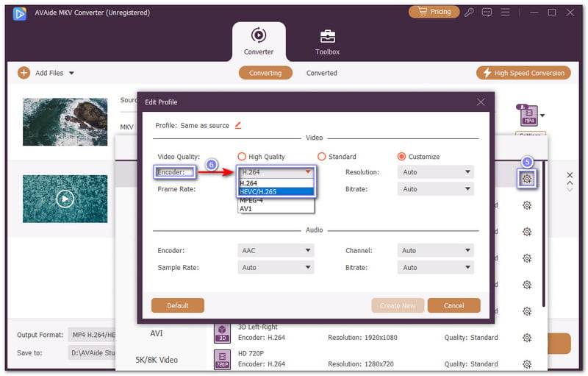The image size is (588, 376).
Task: Select the AVI format category
Action: pyautogui.click(x=157, y=333)
